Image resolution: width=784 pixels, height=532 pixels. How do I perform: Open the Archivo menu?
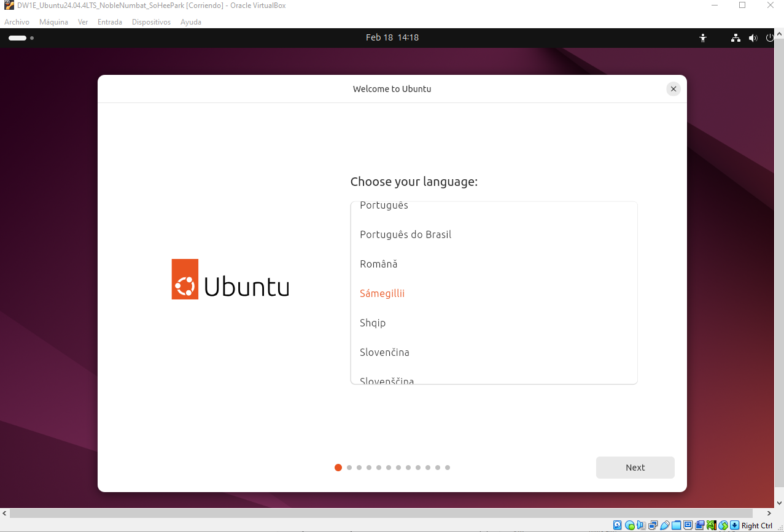[x=17, y=22]
